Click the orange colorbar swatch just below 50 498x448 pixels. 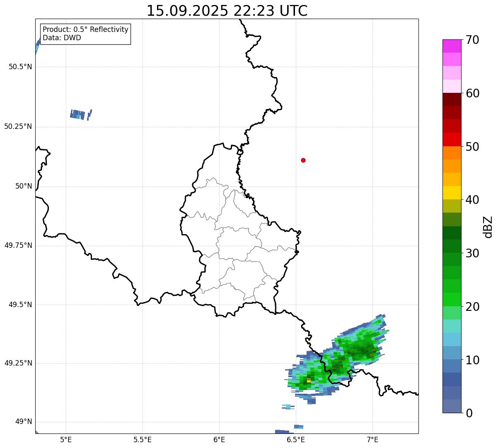point(452,153)
